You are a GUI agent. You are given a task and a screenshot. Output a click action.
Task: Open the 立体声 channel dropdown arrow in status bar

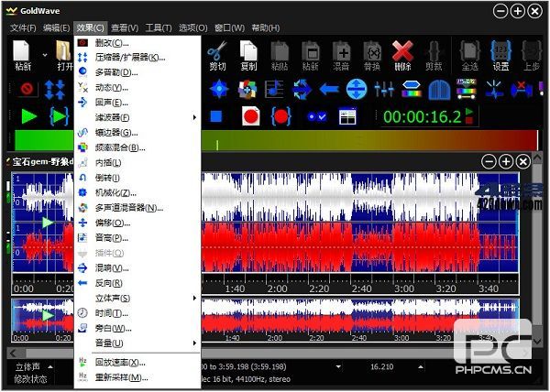pyautogui.click(x=50, y=367)
